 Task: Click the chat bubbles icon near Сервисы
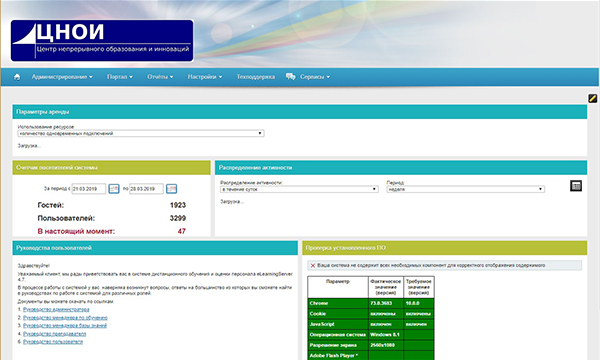pos(290,77)
